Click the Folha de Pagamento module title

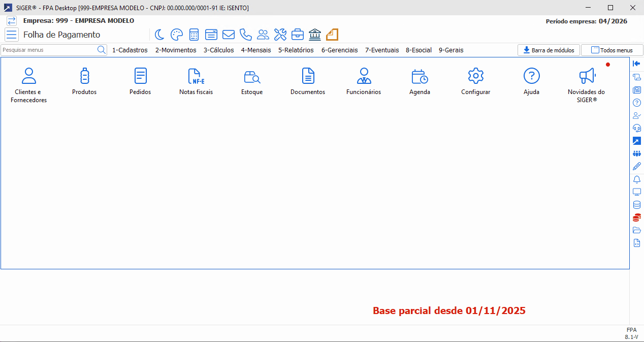click(62, 35)
